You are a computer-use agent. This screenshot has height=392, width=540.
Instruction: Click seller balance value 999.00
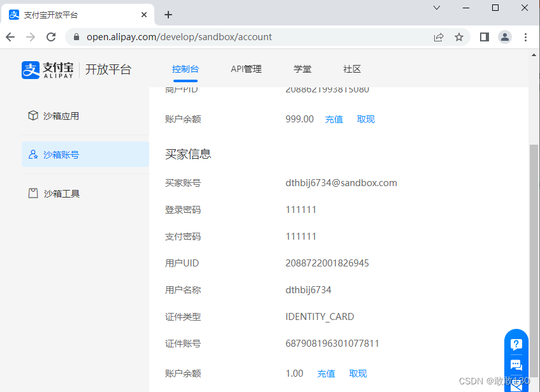[300, 119]
